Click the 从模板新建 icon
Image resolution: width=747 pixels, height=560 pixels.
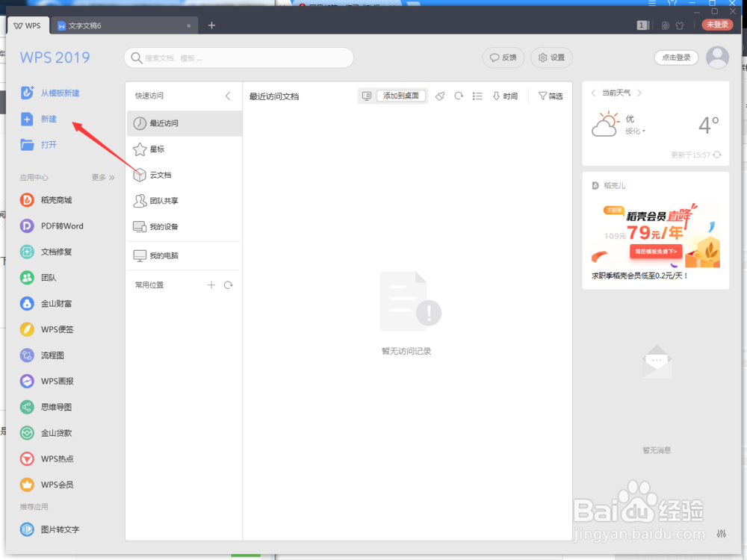(27, 93)
